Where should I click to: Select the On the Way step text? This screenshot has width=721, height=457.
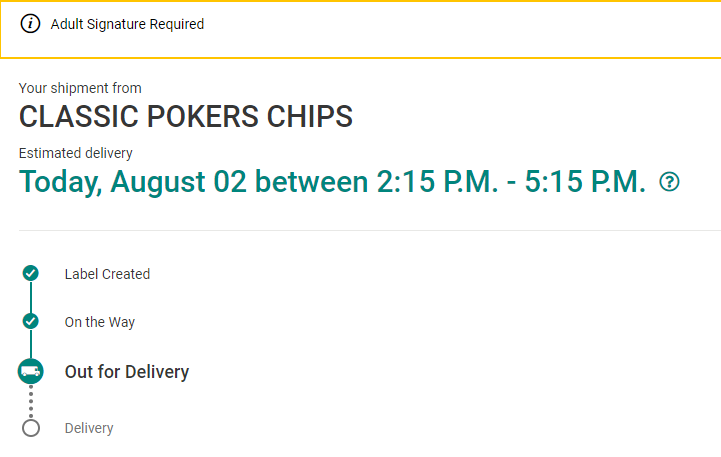click(x=100, y=322)
